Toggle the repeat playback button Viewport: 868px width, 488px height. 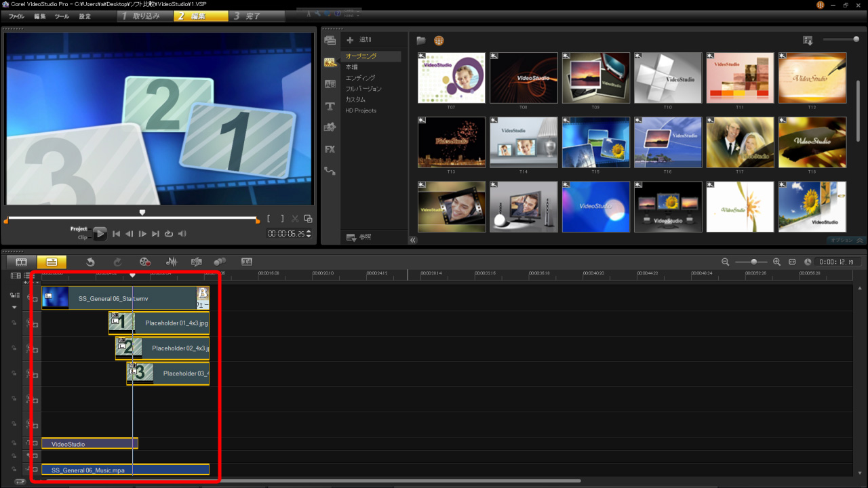[169, 234]
